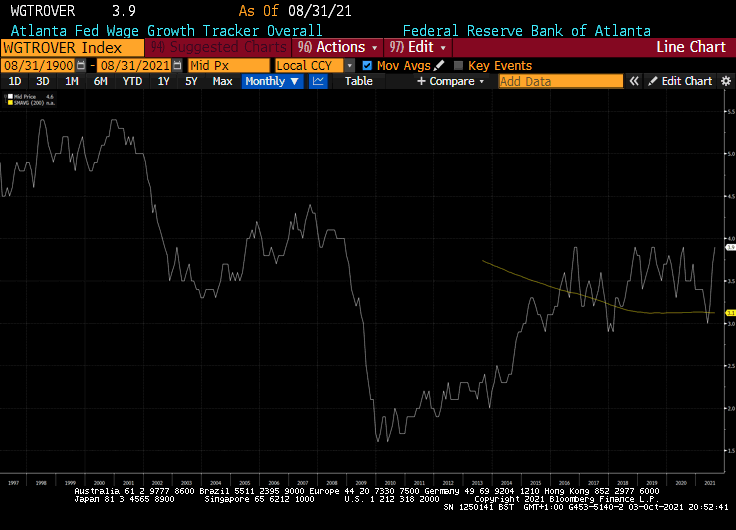Select the 1Y range tab
Viewport: 736px width, 530px height.
point(163,81)
